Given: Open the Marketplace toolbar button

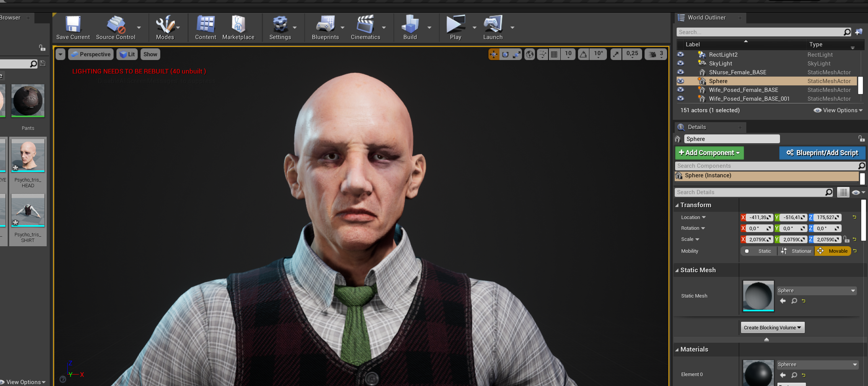Looking at the screenshot, I should coord(238,28).
